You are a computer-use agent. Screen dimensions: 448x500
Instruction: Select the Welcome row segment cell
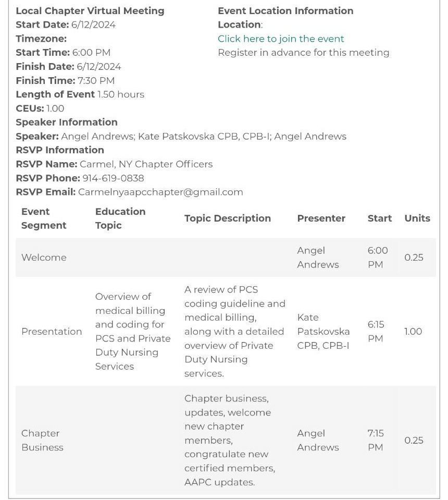tap(44, 258)
